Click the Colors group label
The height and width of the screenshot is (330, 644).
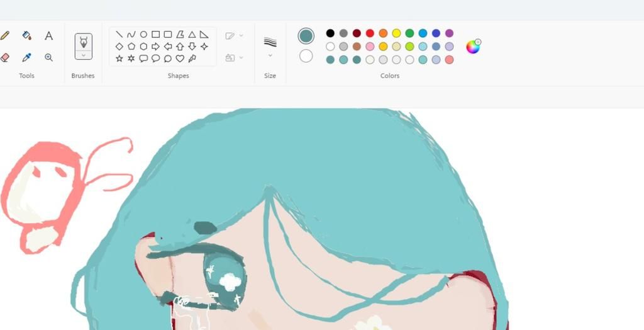pos(390,76)
